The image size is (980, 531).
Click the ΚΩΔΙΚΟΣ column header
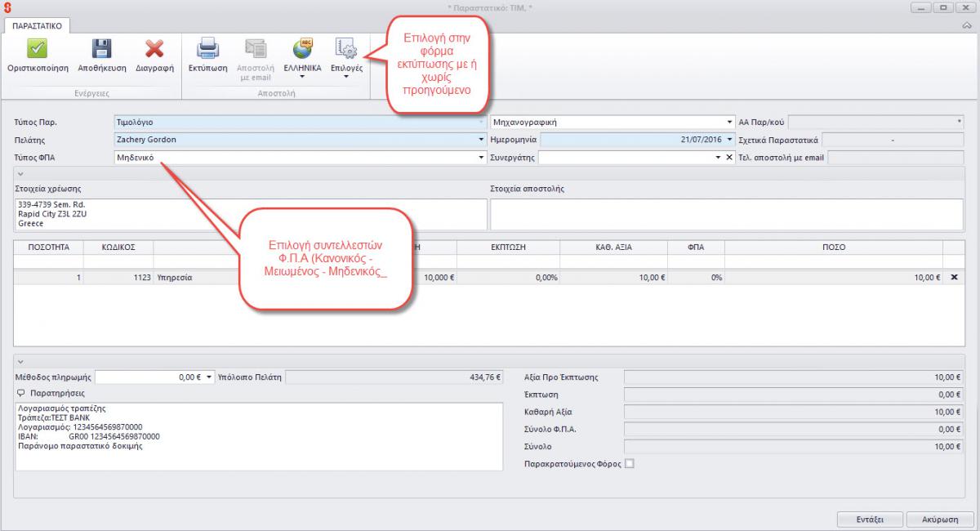[118, 247]
